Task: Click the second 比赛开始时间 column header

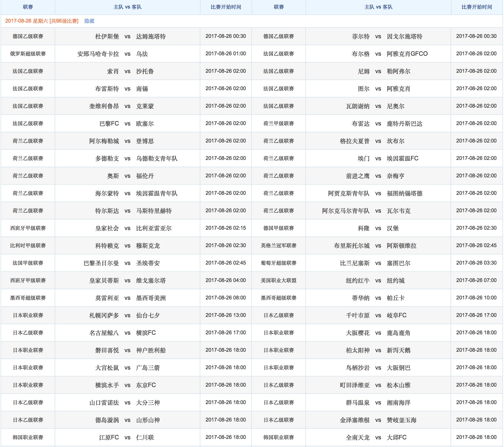Action: point(477,7)
